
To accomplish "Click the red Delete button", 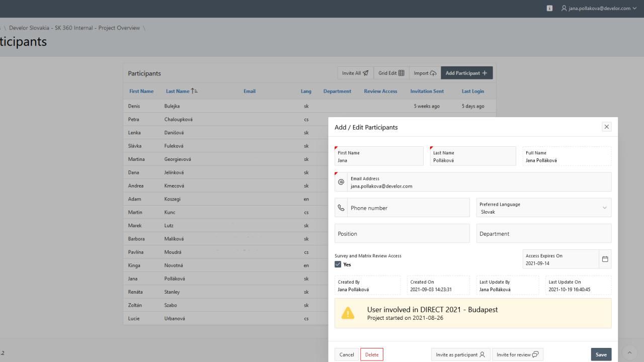I will click(x=371, y=354).
